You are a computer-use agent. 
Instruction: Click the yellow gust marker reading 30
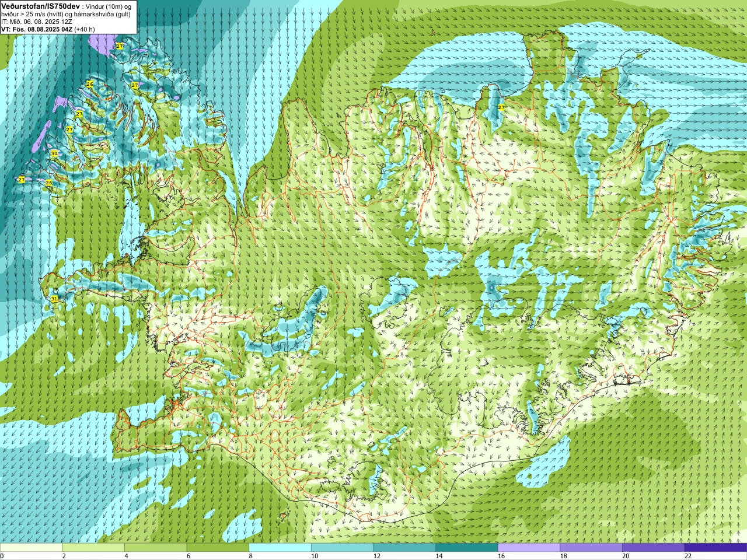point(54,153)
